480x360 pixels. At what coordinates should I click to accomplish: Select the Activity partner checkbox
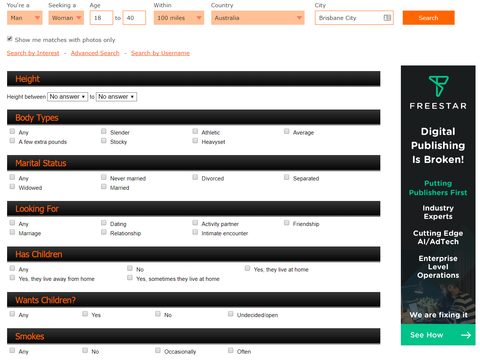coord(195,223)
